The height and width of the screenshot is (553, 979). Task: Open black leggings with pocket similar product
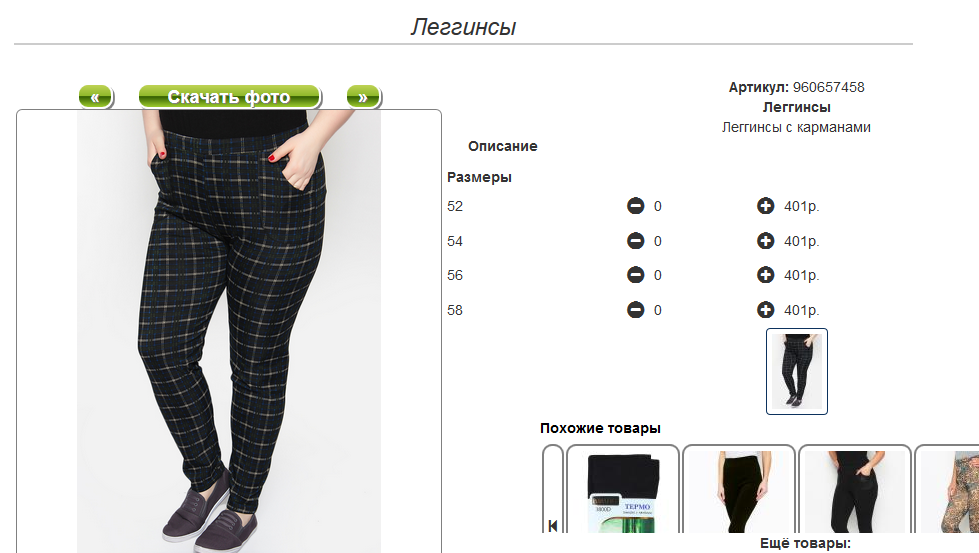855,489
